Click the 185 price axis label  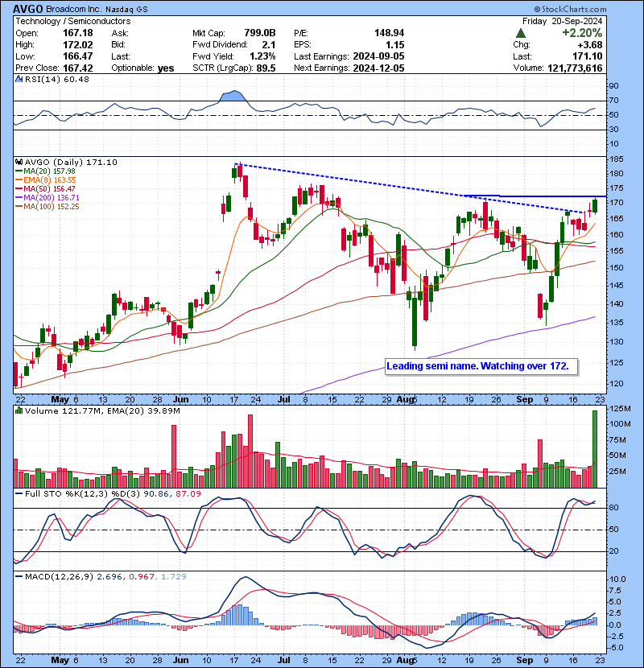[x=617, y=159]
